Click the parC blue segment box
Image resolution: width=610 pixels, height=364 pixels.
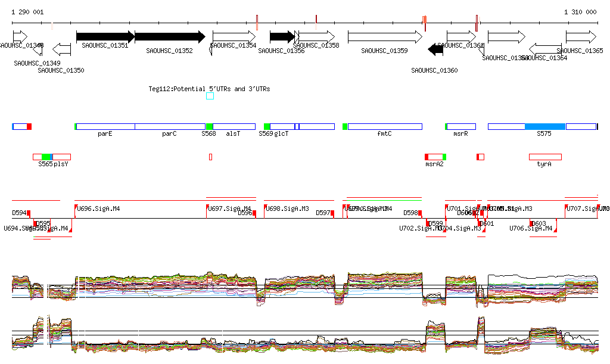click(x=170, y=126)
